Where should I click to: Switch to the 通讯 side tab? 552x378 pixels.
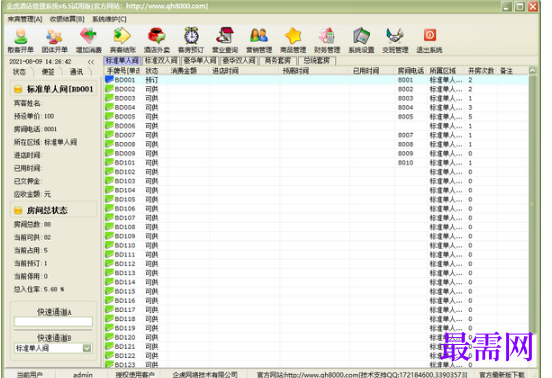(x=76, y=72)
